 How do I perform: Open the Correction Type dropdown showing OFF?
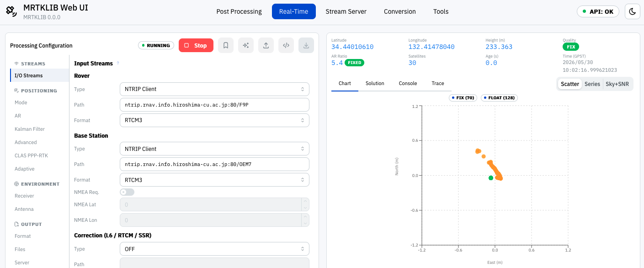point(214,249)
